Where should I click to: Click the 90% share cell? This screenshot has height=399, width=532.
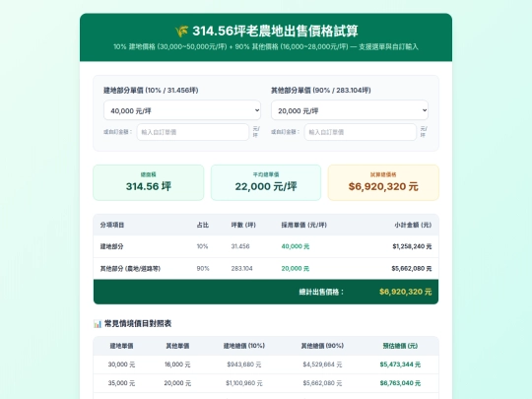(x=203, y=268)
